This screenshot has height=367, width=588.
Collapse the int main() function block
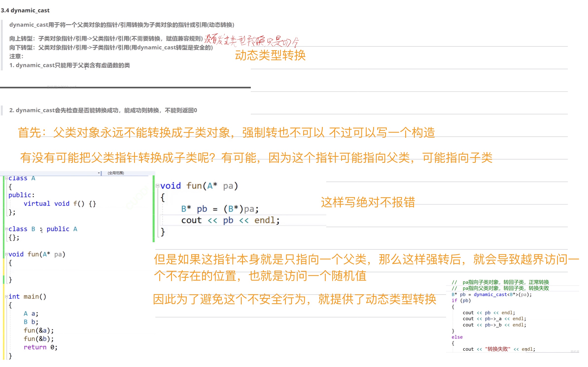[6, 297]
